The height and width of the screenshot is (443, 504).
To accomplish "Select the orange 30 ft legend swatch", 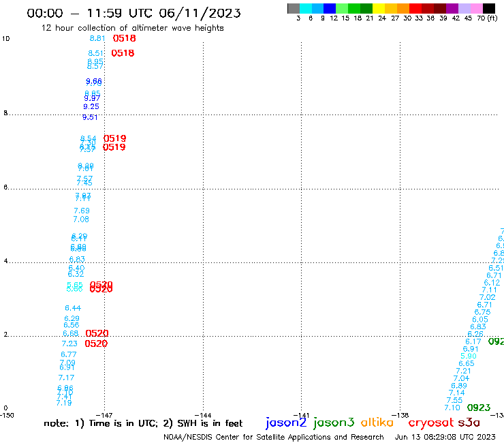I will point(403,8).
